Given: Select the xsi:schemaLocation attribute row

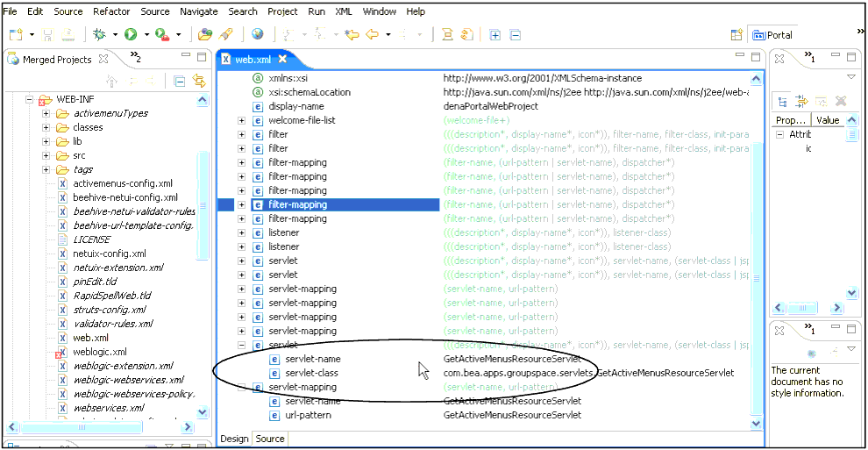Looking at the screenshot, I should coord(309,92).
